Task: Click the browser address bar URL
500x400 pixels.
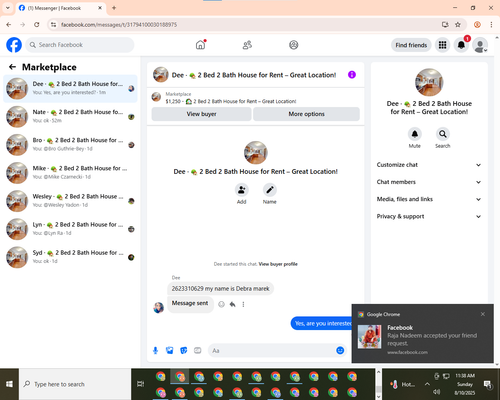Action: point(119,25)
